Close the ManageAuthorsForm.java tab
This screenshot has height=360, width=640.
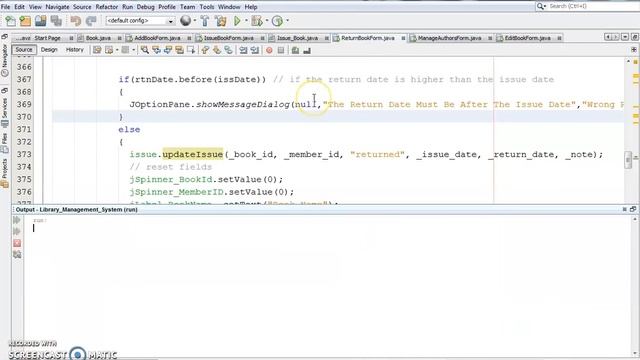click(490, 38)
